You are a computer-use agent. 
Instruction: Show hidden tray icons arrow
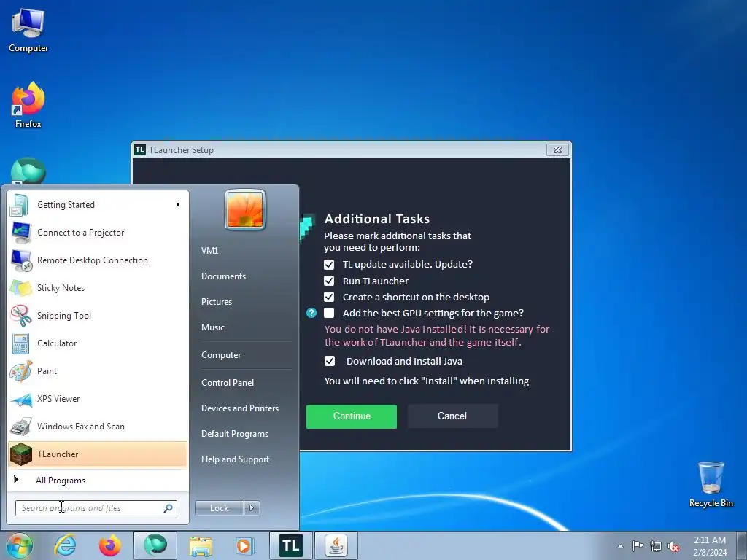coord(620,546)
